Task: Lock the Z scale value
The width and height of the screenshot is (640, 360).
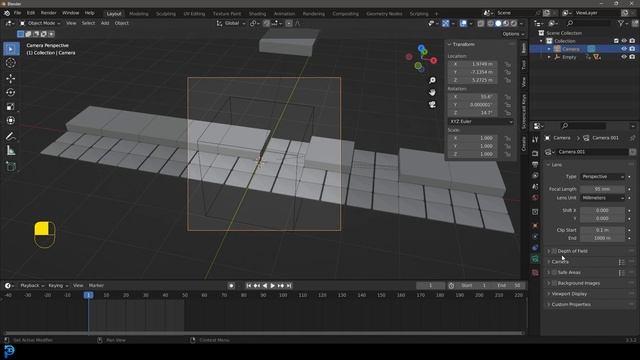Action: (x=508, y=154)
